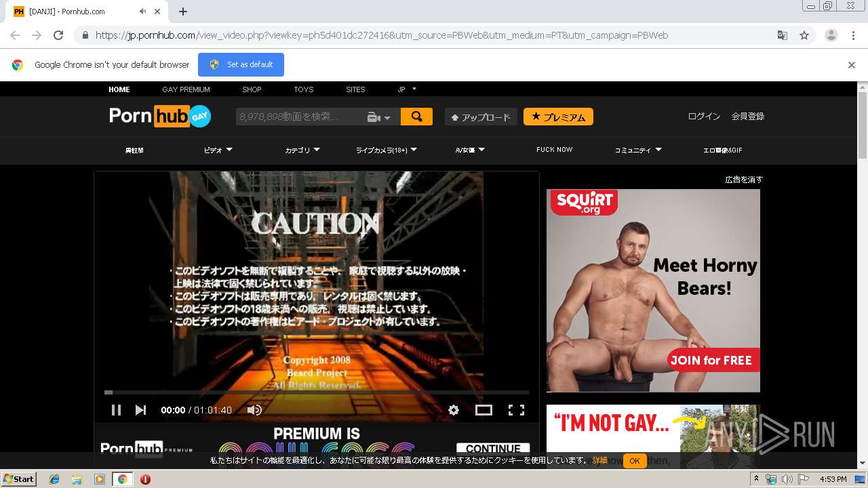
Task: Enter fullscreen video mode
Action: 516,410
